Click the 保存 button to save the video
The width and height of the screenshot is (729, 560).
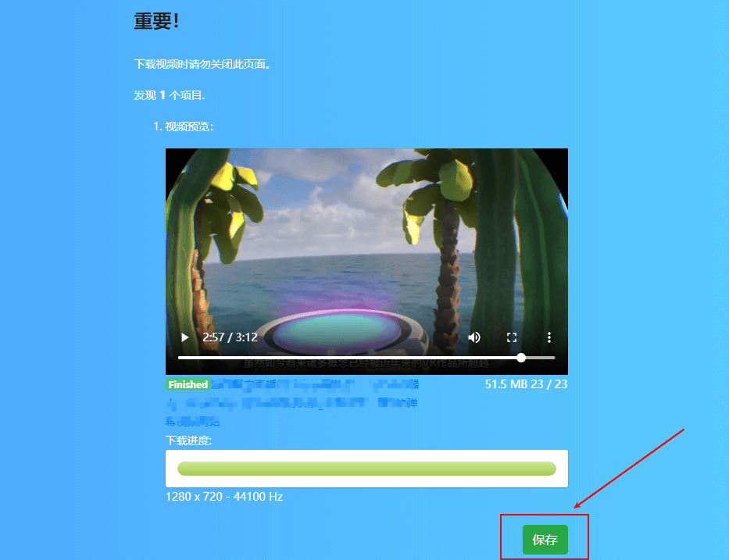(544, 537)
